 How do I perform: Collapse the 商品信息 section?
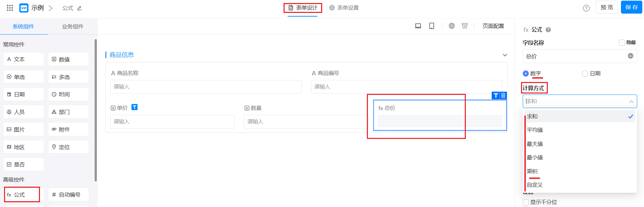tap(505, 55)
